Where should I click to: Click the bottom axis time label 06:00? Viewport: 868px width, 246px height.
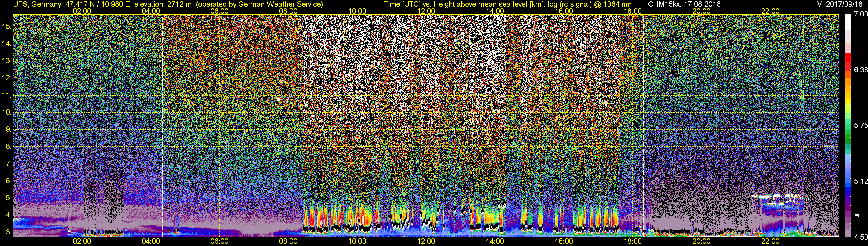pos(219,241)
